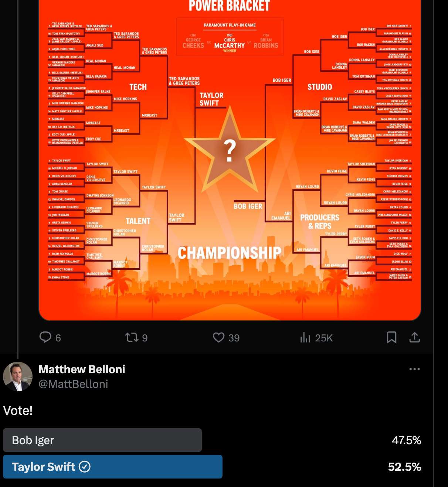This screenshot has height=487, width=448.
Task: Select the Taylor Swift poll option
Action: pyautogui.click(x=113, y=467)
